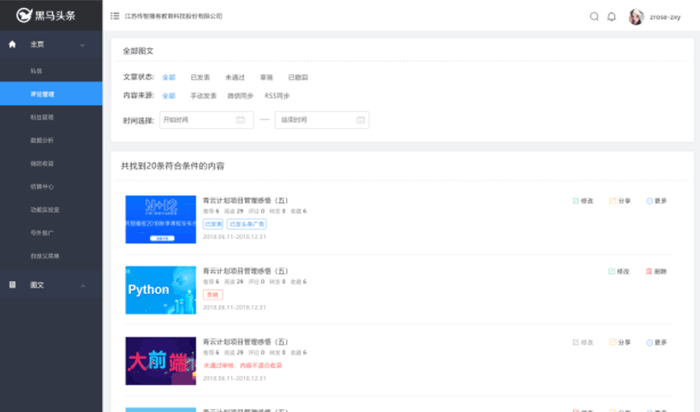The width and height of the screenshot is (700, 412).
Task: Select 已发表 article status filter
Action: coord(200,77)
